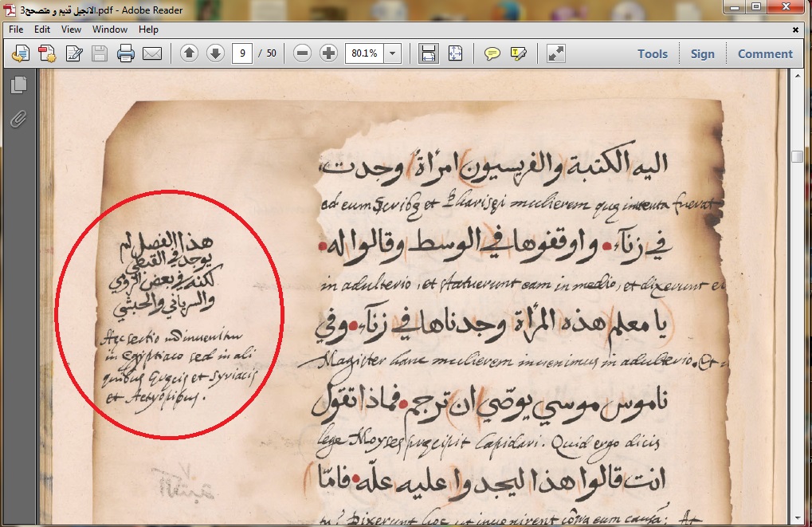Open the Comment pane
Image resolution: width=812 pixels, height=527 pixels.
(x=765, y=53)
